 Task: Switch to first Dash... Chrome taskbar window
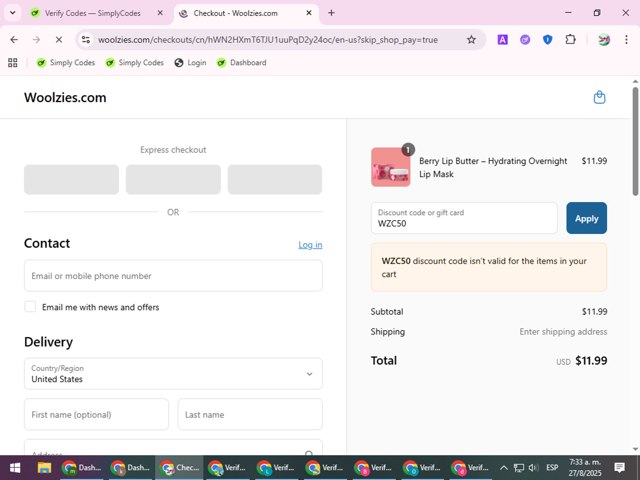pyautogui.click(x=82, y=467)
